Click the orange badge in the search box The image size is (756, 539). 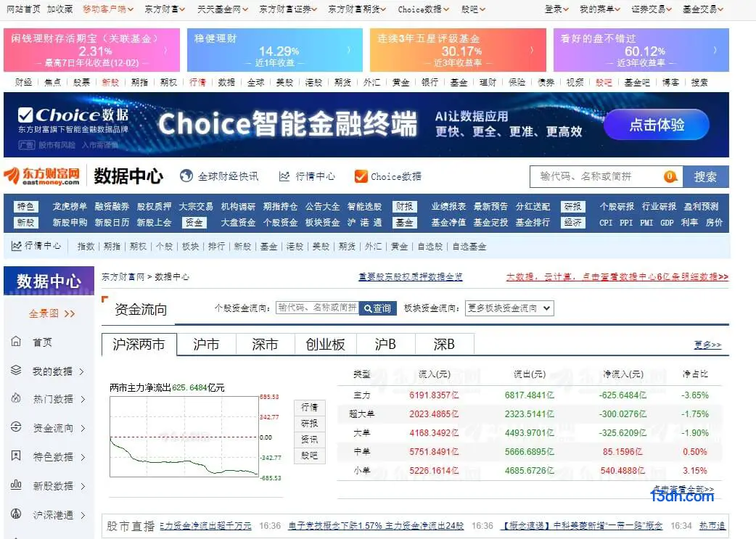670,176
